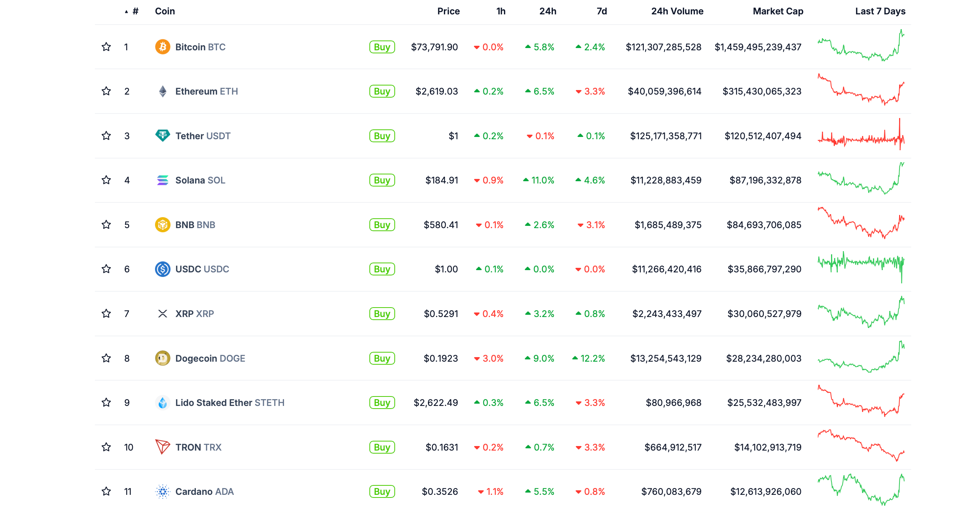
Task: Toggle the XRP favorite star
Action: 106,314
